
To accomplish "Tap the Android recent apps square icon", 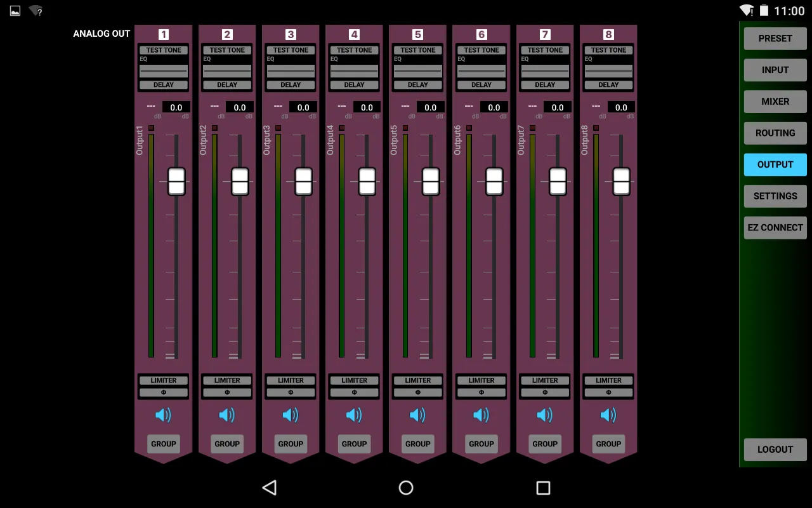I will 543,488.
